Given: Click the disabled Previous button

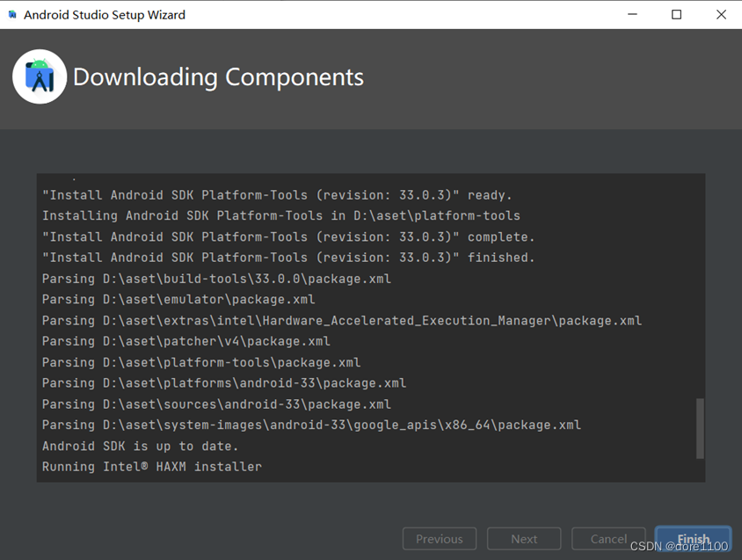Looking at the screenshot, I should (440, 539).
